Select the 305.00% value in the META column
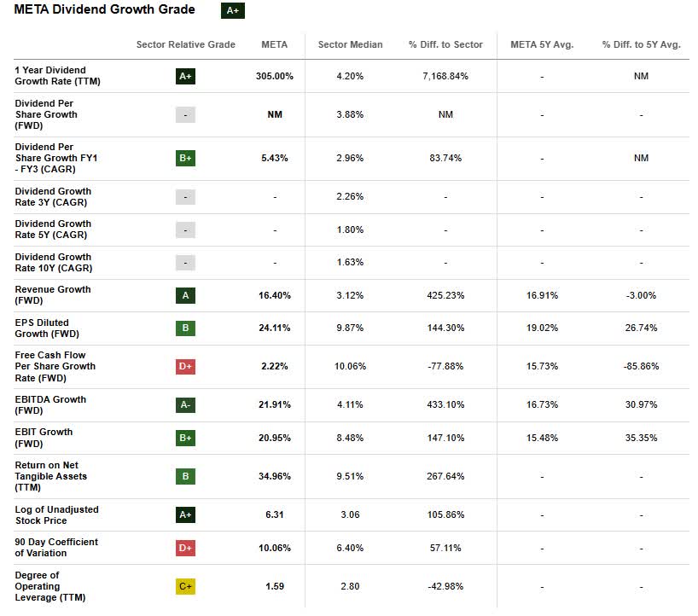Image resolution: width=698 pixels, height=616 pixels. coord(274,76)
